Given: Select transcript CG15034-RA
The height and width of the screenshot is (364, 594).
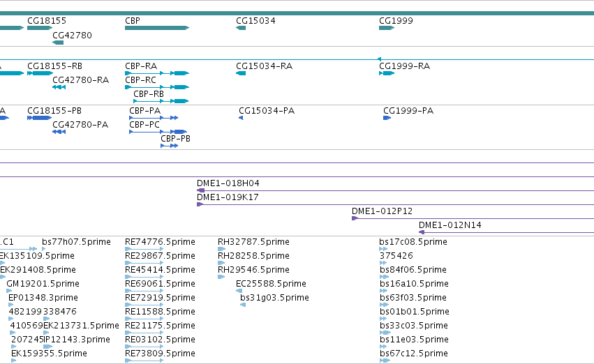Looking at the screenshot, I should tap(264, 66).
